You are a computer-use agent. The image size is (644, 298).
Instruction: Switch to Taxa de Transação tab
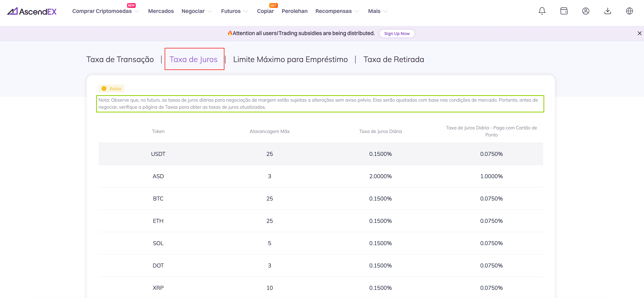(x=120, y=59)
